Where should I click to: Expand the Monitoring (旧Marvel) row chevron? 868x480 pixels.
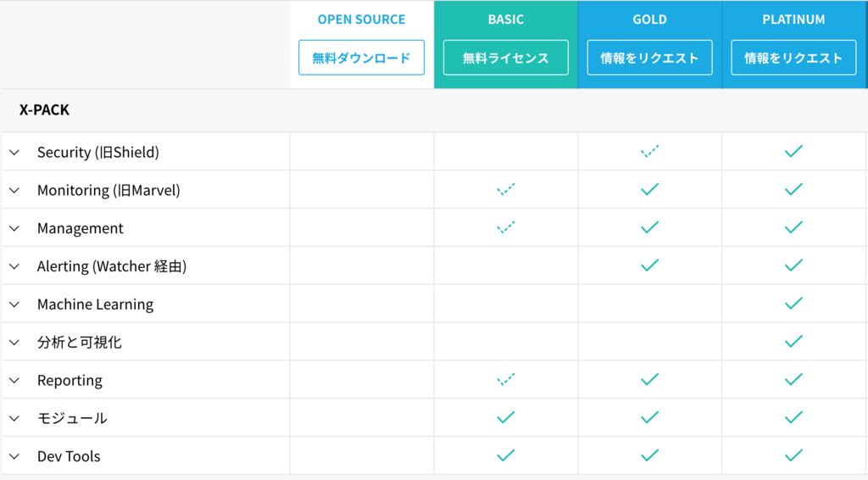coord(14,191)
